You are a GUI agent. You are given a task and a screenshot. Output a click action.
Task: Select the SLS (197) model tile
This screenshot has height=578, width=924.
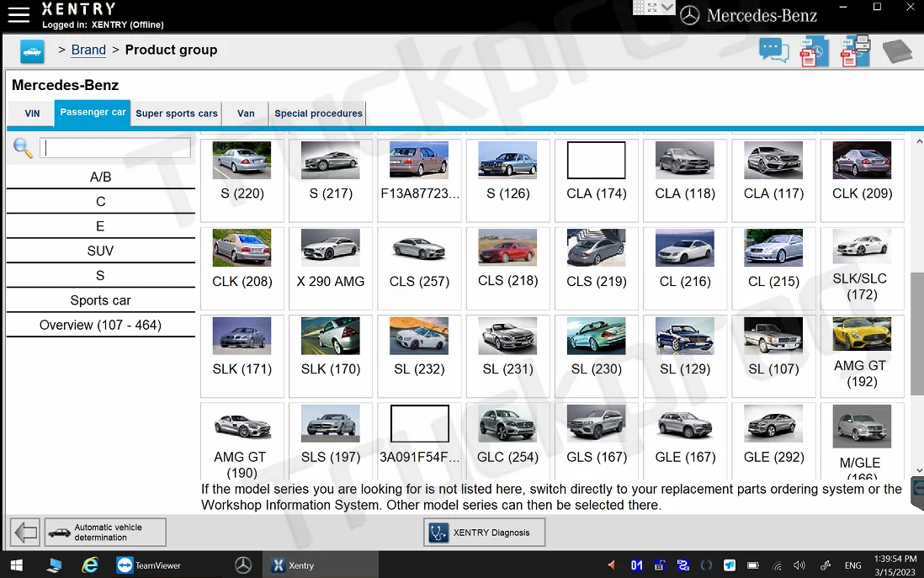pos(331,441)
